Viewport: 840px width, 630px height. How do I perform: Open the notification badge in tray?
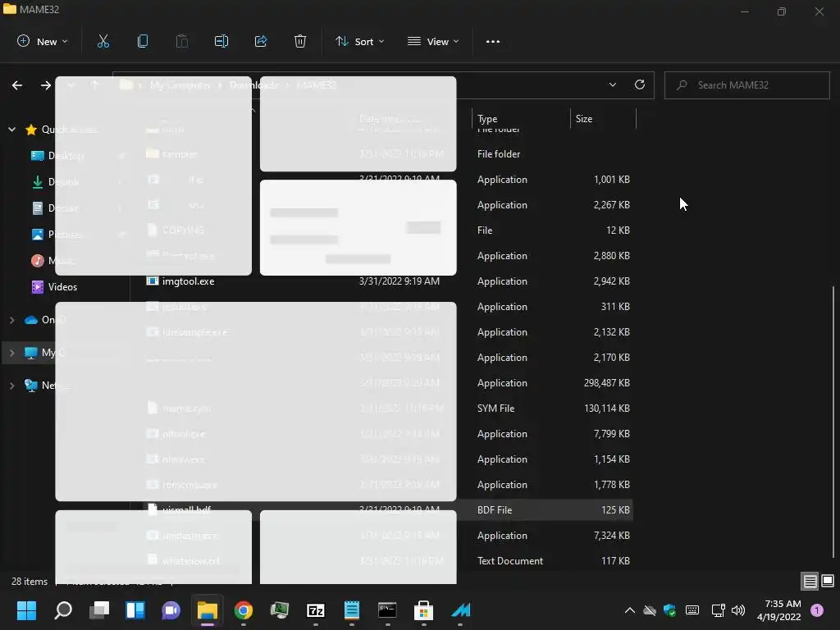click(817, 609)
